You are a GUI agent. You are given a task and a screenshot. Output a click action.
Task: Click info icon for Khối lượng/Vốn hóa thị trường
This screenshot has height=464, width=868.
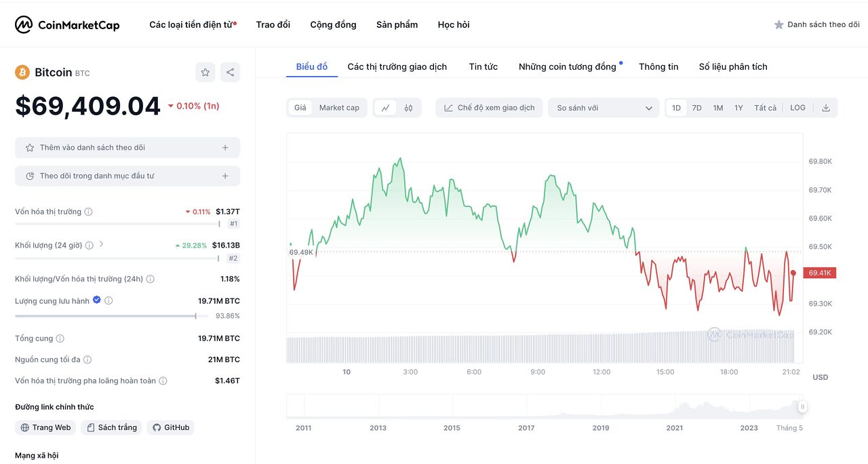(x=151, y=279)
